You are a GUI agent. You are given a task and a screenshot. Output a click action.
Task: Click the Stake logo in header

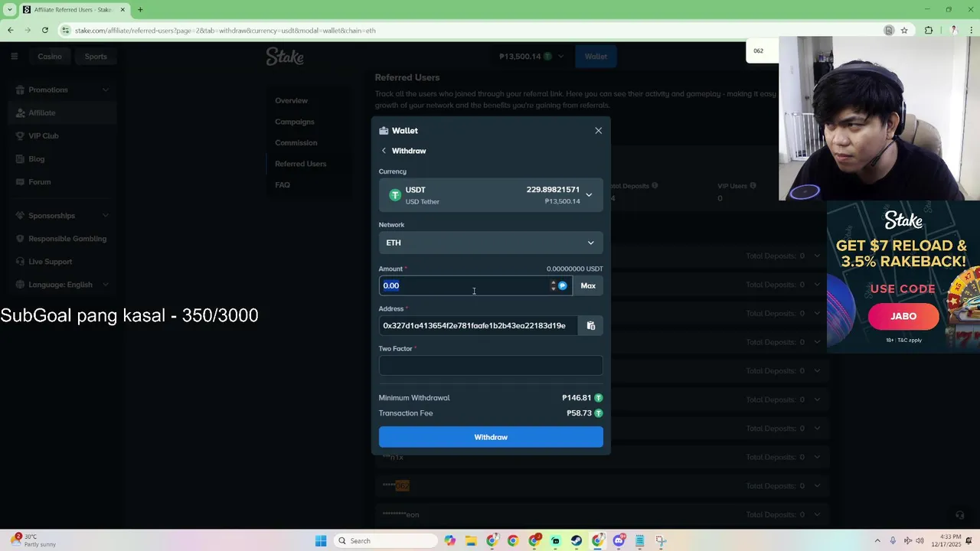285,57
